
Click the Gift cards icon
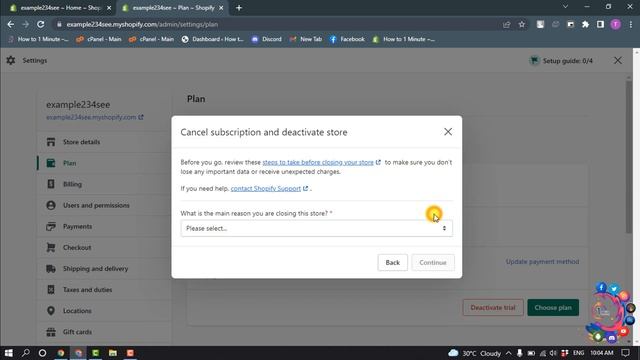51,332
